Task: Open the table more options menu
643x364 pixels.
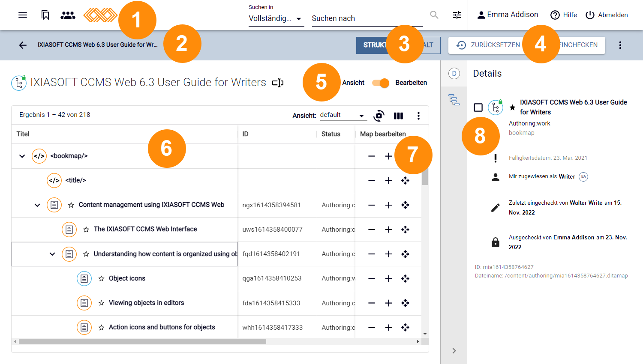Action: click(x=418, y=116)
